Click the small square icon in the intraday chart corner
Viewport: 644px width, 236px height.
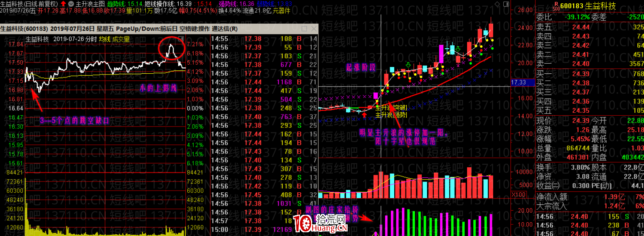coord(181,39)
